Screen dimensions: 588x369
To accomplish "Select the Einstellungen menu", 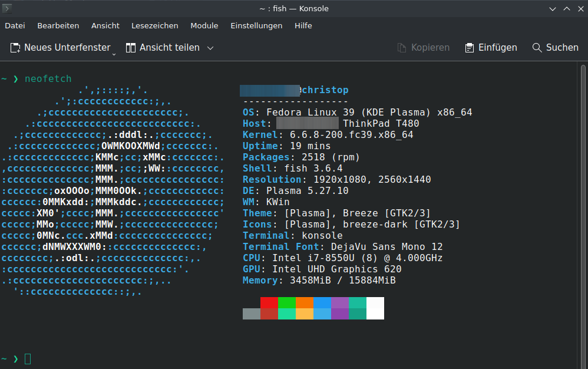I will tap(256, 26).
